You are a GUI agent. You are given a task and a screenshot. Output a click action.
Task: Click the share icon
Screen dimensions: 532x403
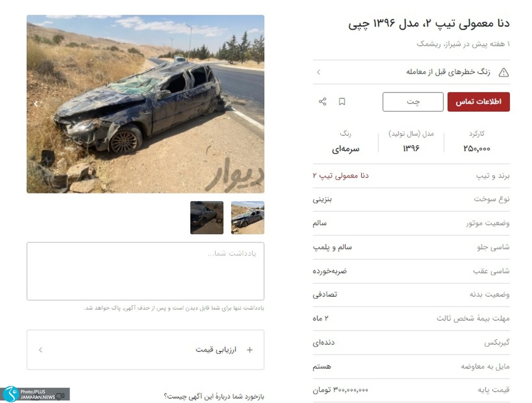(322, 102)
